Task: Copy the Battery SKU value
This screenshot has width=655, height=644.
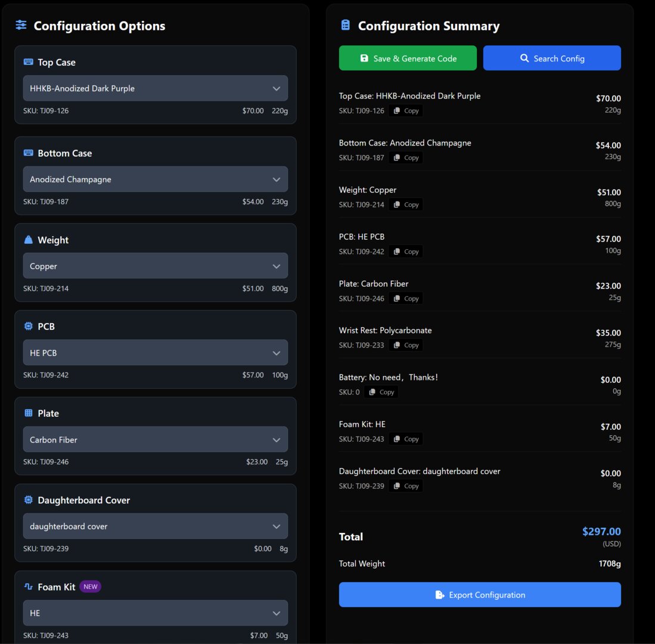Action: tap(381, 392)
